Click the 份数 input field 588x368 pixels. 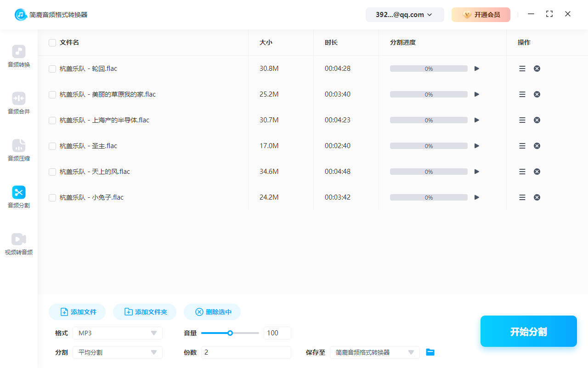246,352
